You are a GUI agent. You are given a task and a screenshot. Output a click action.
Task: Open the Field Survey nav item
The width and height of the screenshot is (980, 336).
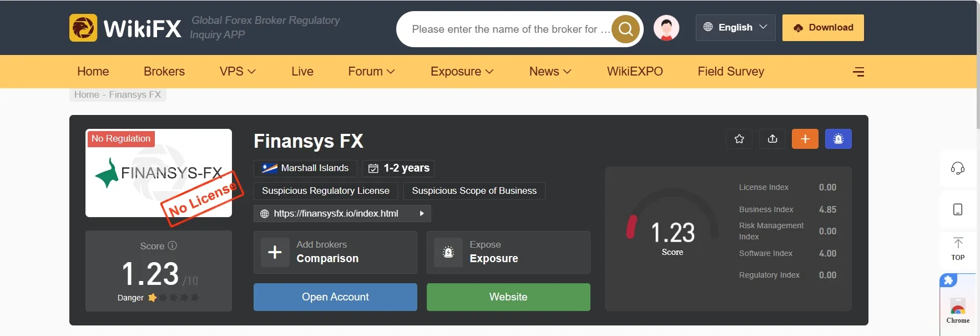click(731, 72)
